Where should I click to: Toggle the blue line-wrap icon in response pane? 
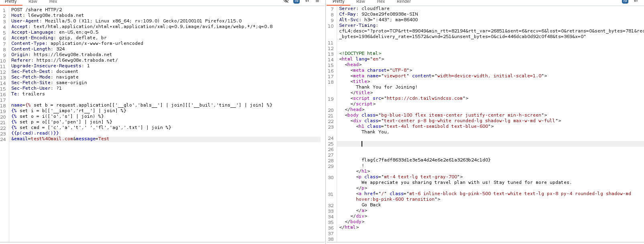[625, 1]
